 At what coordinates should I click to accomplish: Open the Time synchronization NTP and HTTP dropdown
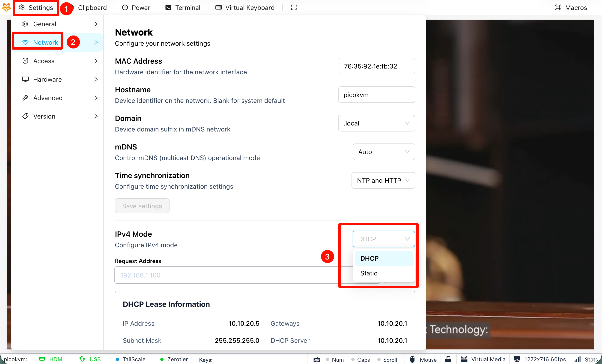tap(383, 180)
